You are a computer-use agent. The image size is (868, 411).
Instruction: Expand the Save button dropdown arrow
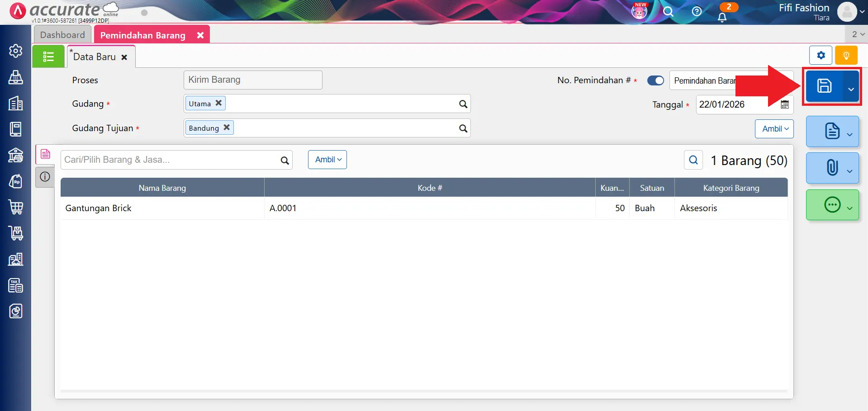click(851, 89)
